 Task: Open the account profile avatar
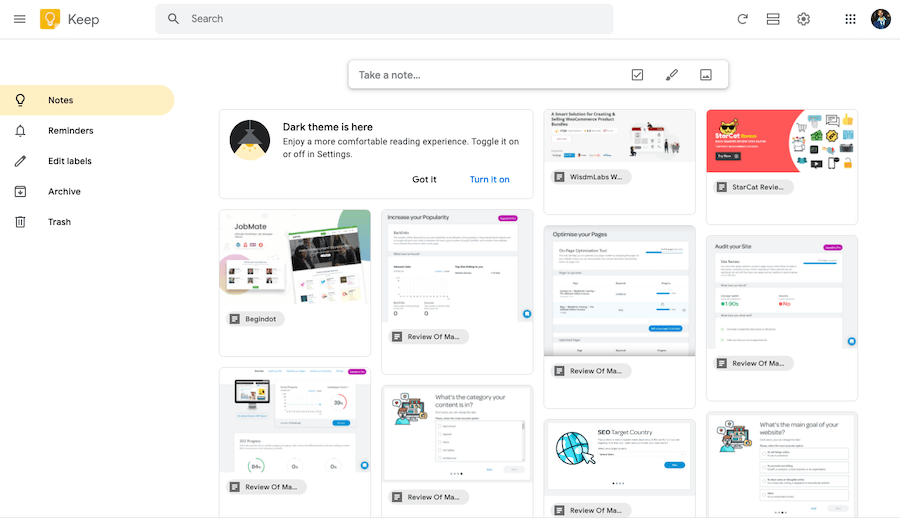[x=880, y=19]
